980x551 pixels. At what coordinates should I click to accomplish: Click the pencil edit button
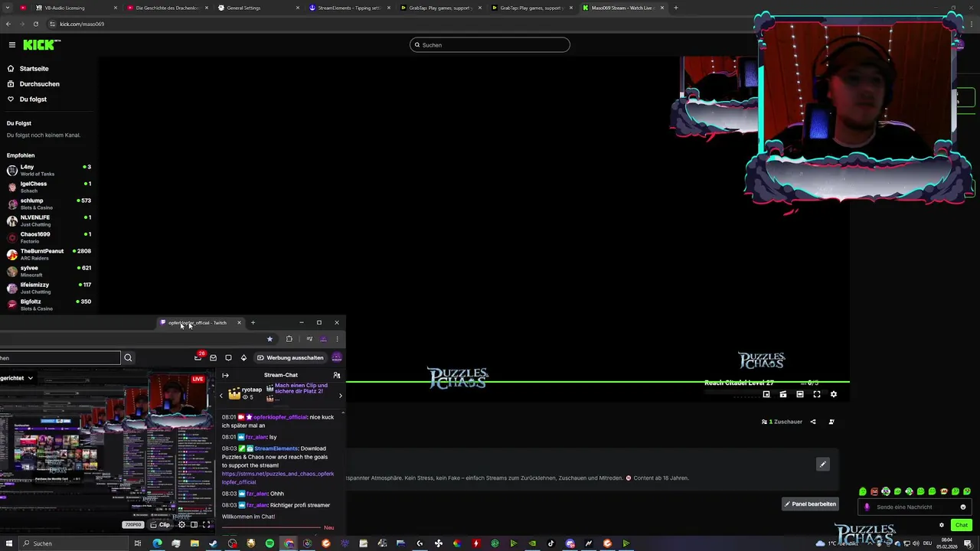coord(823,464)
